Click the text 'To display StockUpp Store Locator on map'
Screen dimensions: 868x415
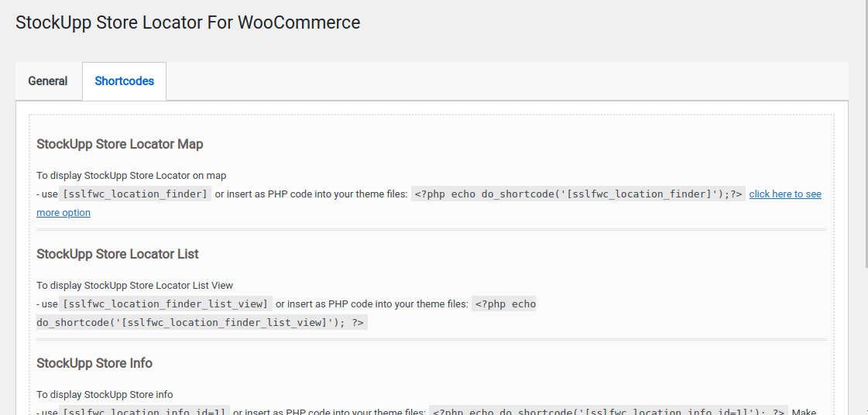(x=132, y=176)
